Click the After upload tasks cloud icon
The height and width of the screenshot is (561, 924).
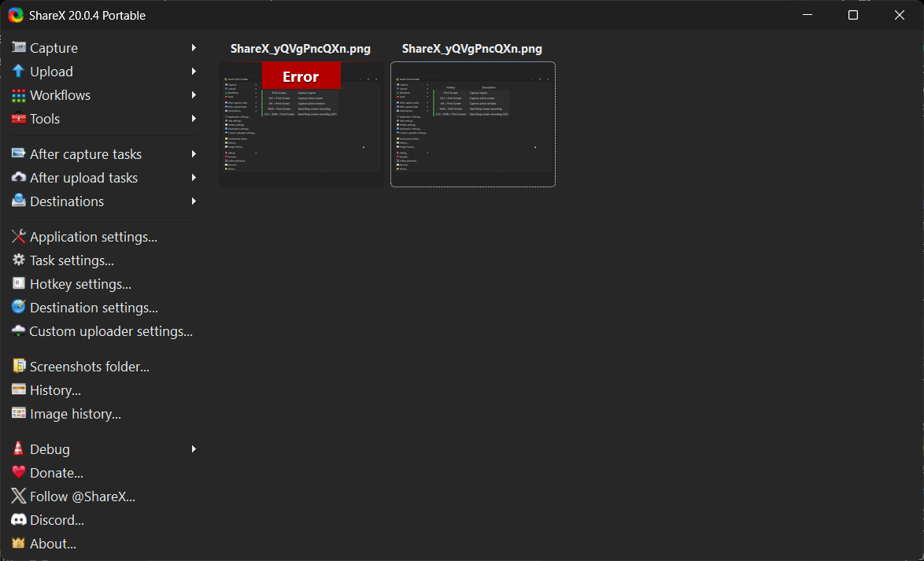click(19, 177)
